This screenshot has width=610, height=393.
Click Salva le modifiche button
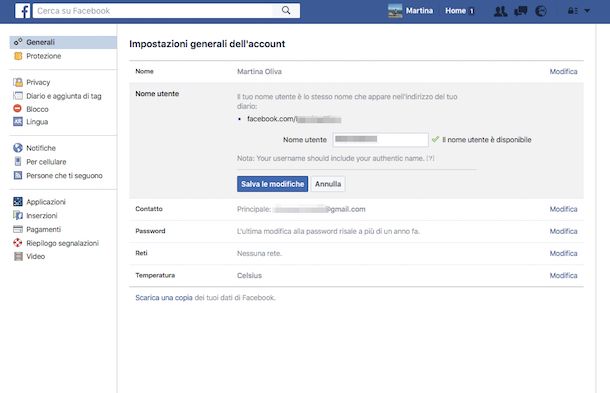272,184
